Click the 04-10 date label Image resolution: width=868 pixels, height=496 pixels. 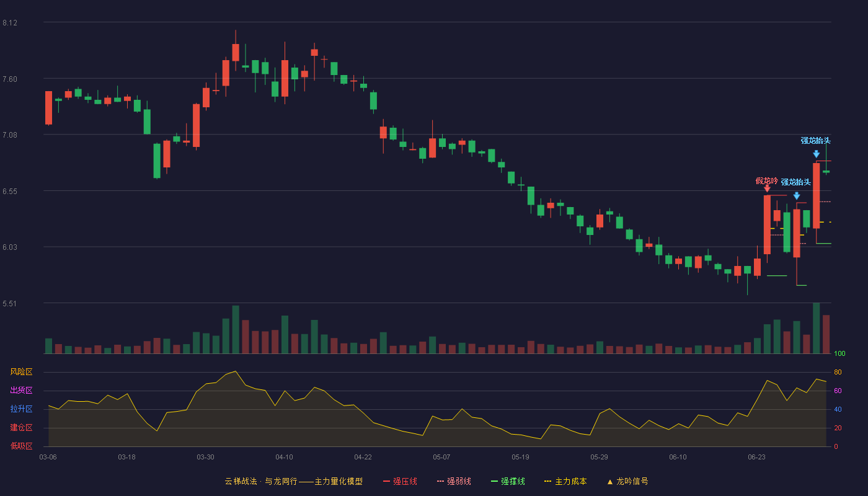click(x=284, y=457)
